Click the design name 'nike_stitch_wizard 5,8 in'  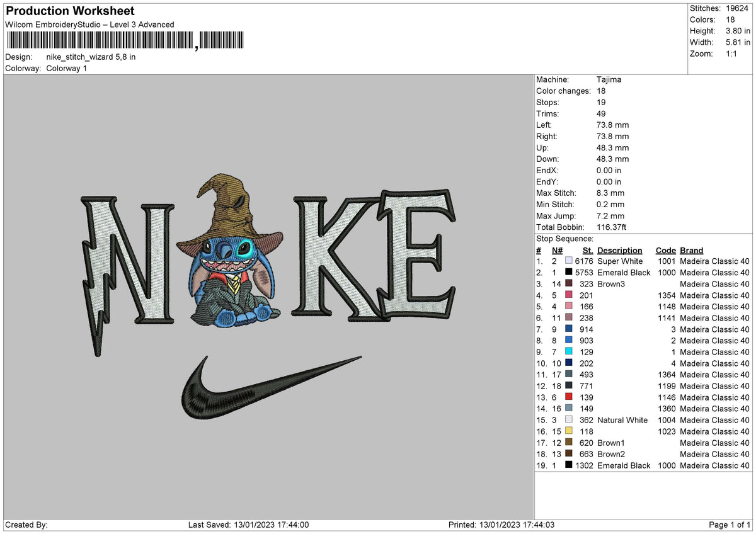(x=91, y=57)
